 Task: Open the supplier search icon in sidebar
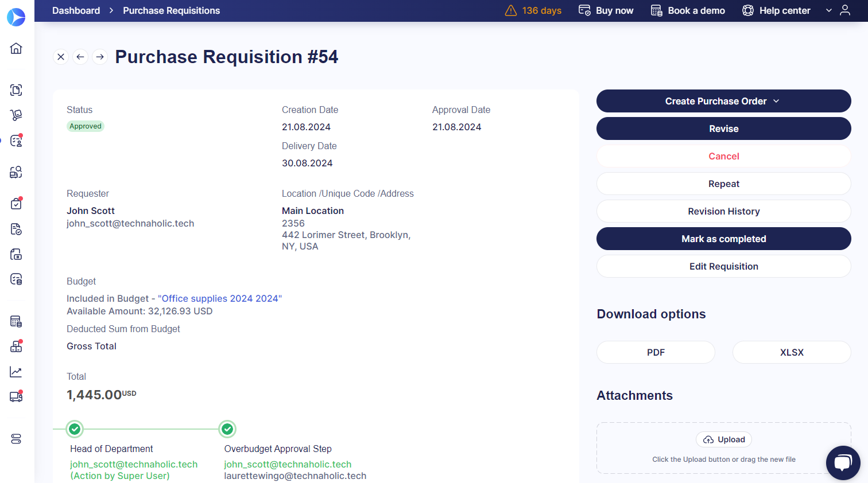click(15, 172)
